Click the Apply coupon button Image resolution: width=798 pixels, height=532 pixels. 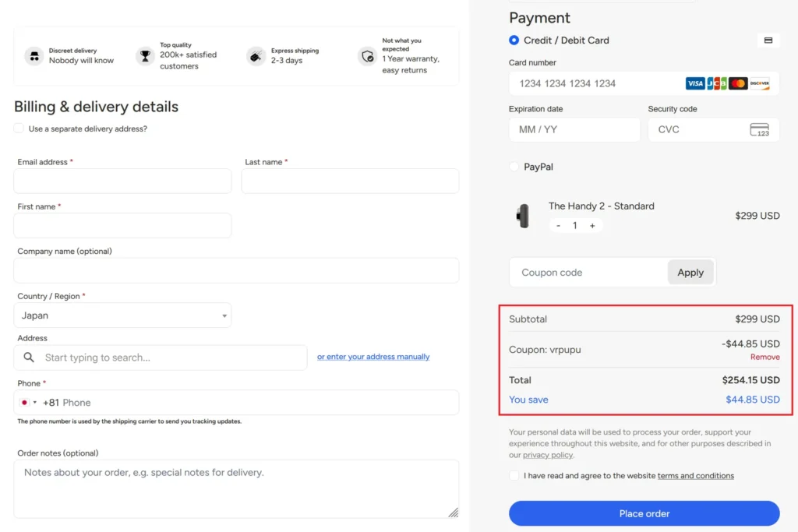690,273
